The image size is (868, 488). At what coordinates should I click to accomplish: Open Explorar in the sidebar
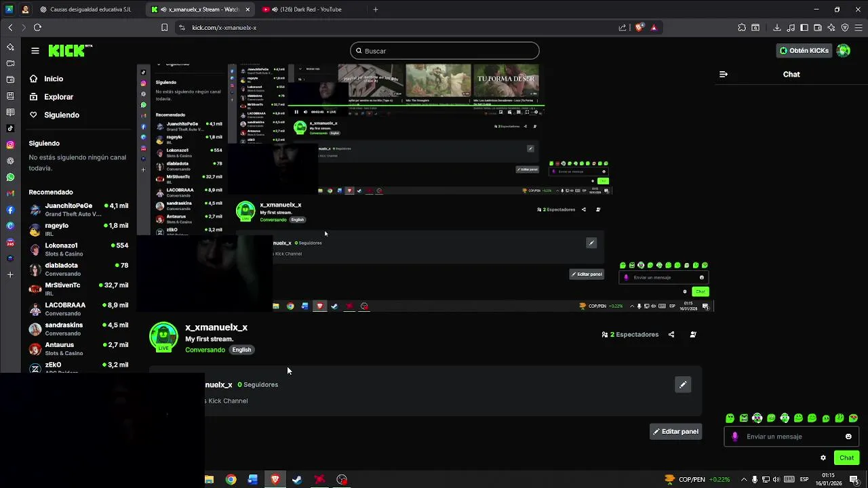(51, 97)
